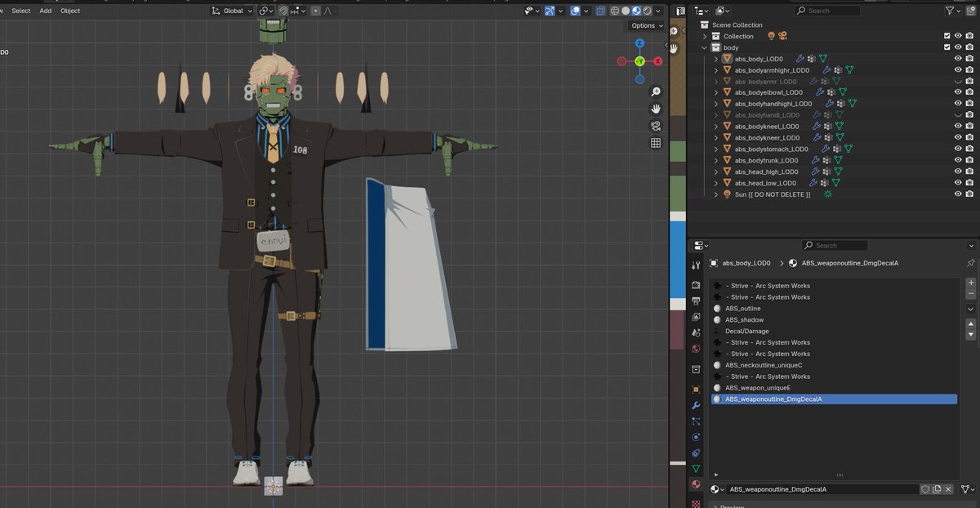
Task: Open the Object properties tab
Action: tap(696, 390)
